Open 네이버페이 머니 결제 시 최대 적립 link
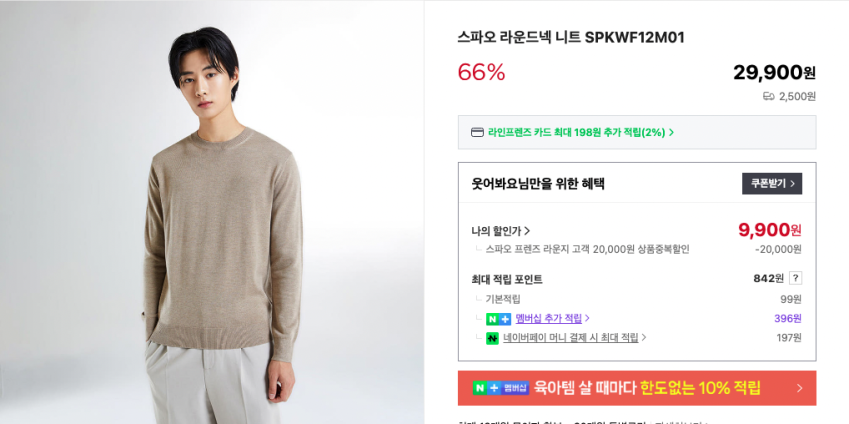Viewport: 849px width, 424px height. (571, 338)
